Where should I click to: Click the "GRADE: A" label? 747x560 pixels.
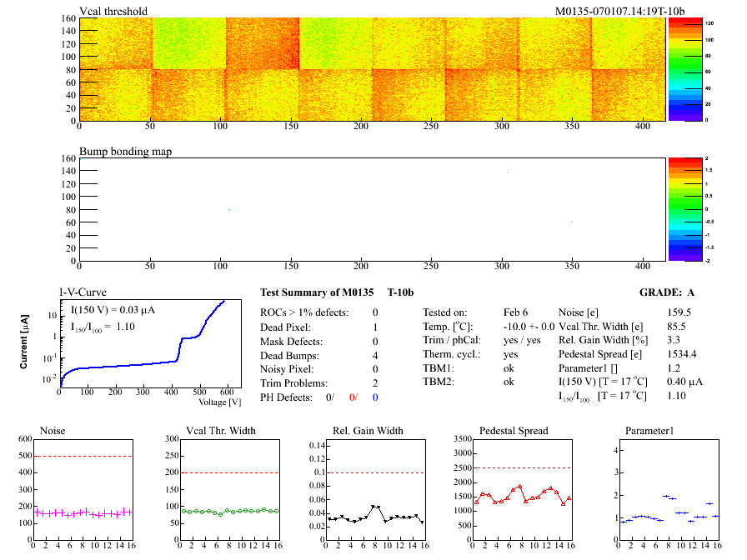point(692,292)
